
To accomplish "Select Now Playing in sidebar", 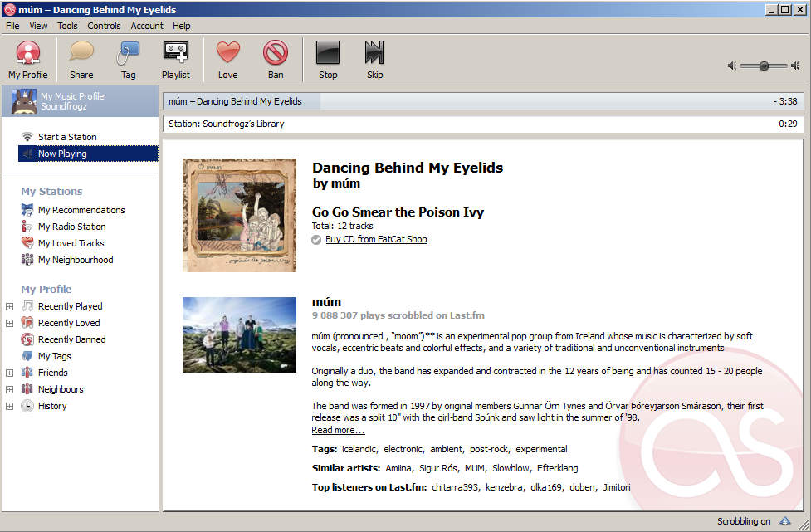I will pyautogui.click(x=89, y=154).
